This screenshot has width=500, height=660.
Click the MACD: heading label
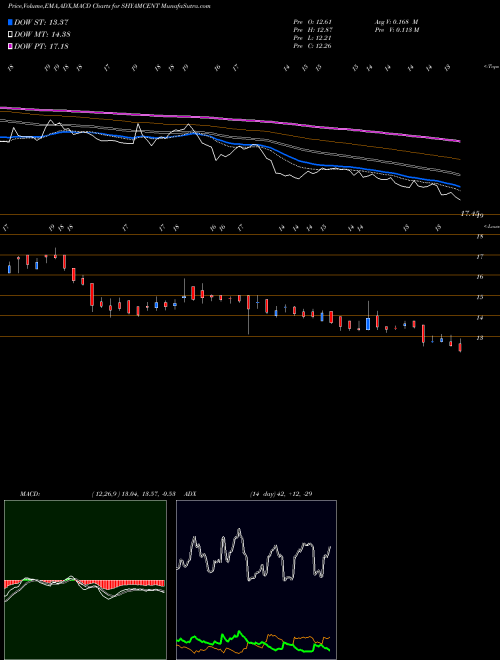30,494
